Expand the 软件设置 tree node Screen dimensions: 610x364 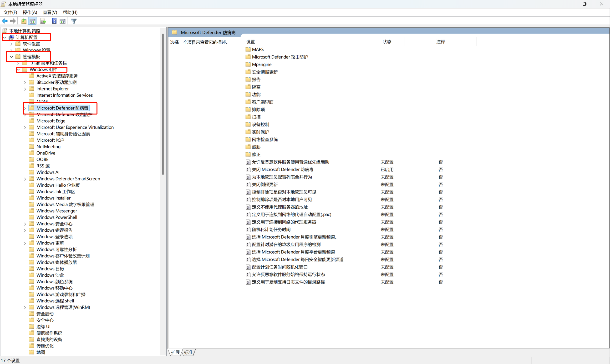pos(11,44)
